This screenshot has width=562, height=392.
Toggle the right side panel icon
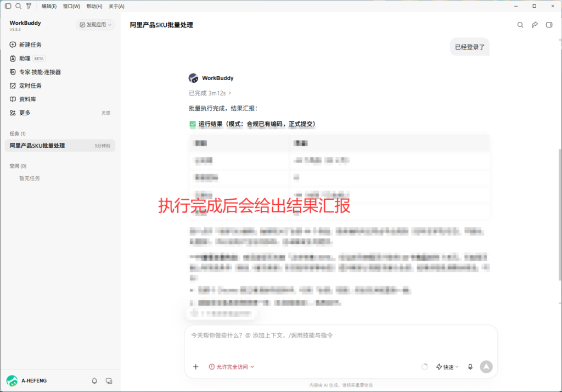point(549,25)
